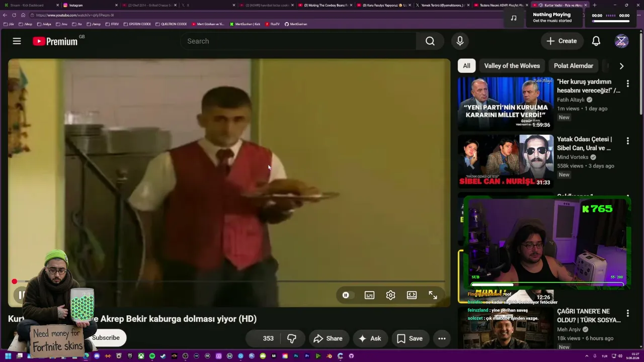Open Fatih Altaylı video thumbnail
Screen dimensions: 644x362
tap(506, 104)
